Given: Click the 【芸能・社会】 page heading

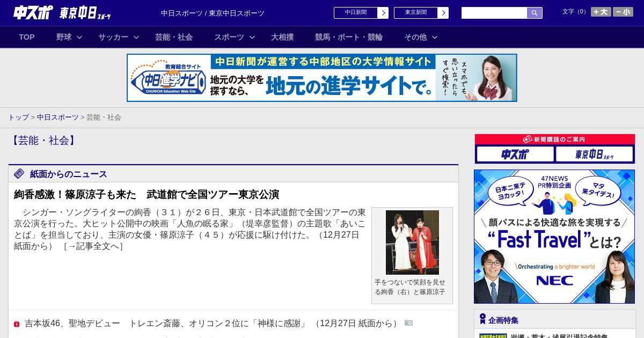Looking at the screenshot, I should (43, 141).
